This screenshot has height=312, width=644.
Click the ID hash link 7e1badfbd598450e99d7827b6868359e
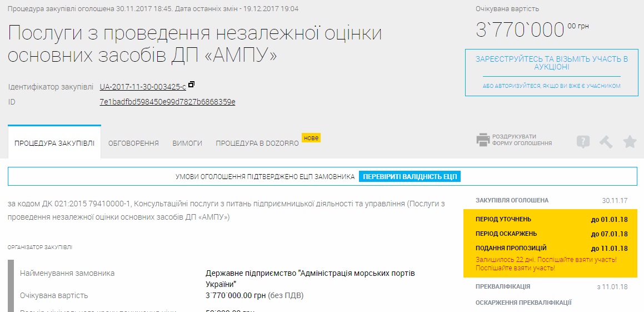click(x=167, y=102)
